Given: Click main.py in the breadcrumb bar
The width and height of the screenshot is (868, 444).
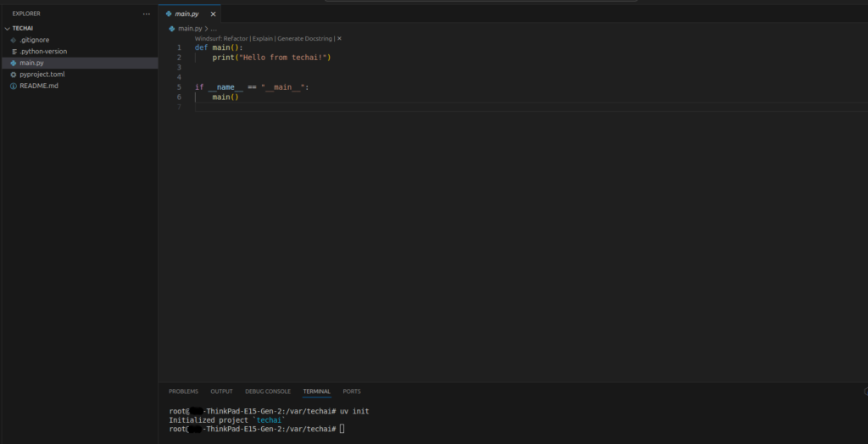Looking at the screenshot, I should (190, 28).
